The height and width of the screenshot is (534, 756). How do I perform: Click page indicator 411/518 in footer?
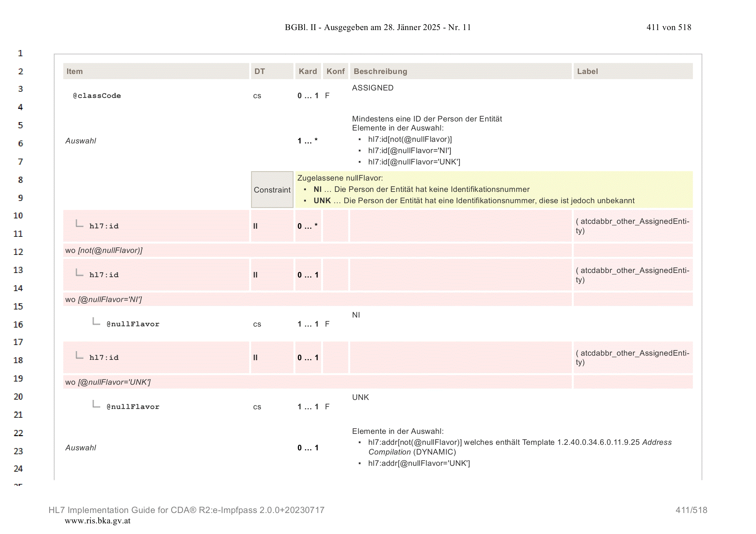pyautogui.click(x=691, y=510)
